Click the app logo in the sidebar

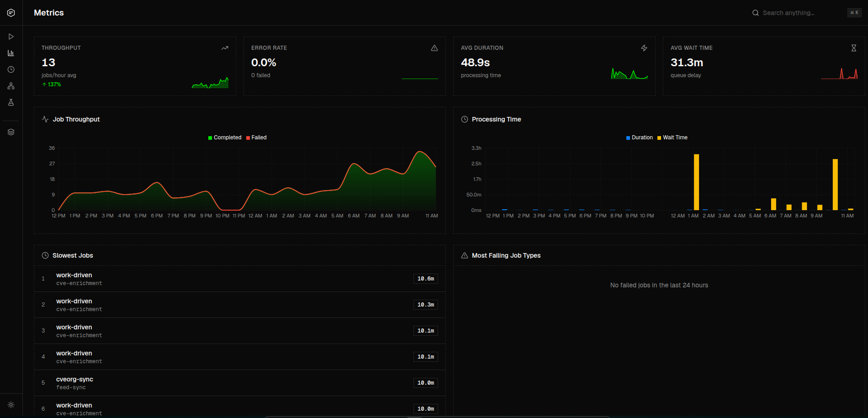coord(11,13)
